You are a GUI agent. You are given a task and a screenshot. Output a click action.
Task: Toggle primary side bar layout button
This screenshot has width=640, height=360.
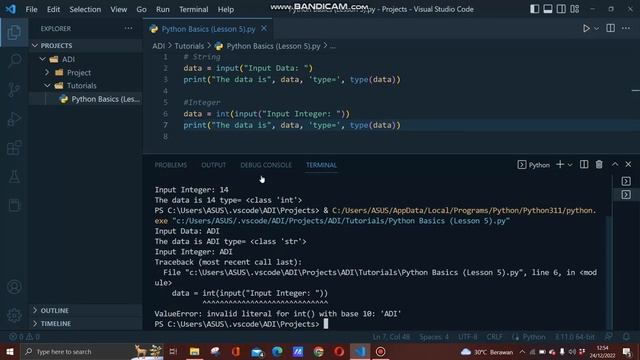pyautogui.click(x=534, y=9)
